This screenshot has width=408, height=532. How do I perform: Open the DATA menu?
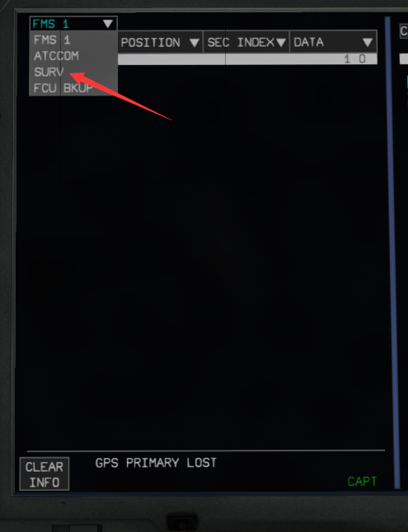[x=333, y=42]
